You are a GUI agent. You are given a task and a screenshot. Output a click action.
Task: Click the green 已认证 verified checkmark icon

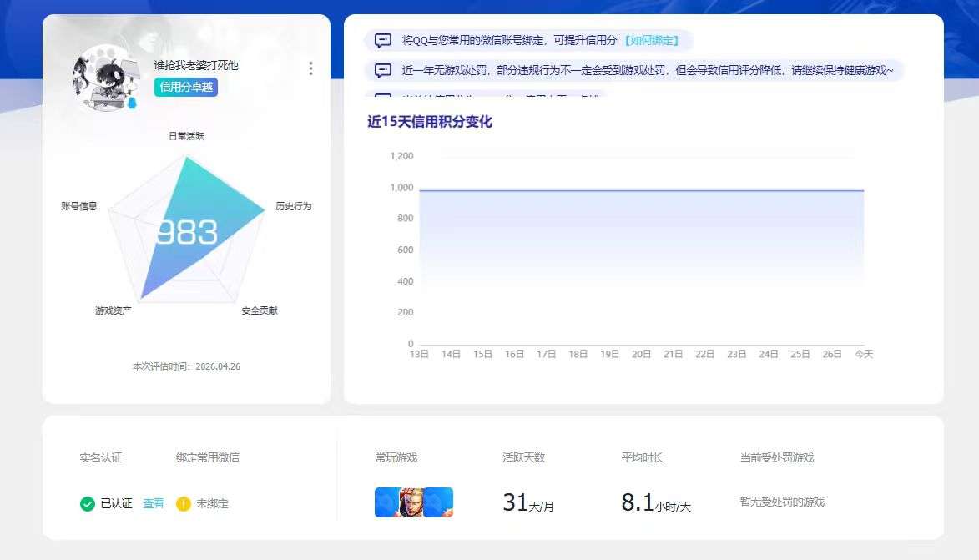(x=88, y=504)
